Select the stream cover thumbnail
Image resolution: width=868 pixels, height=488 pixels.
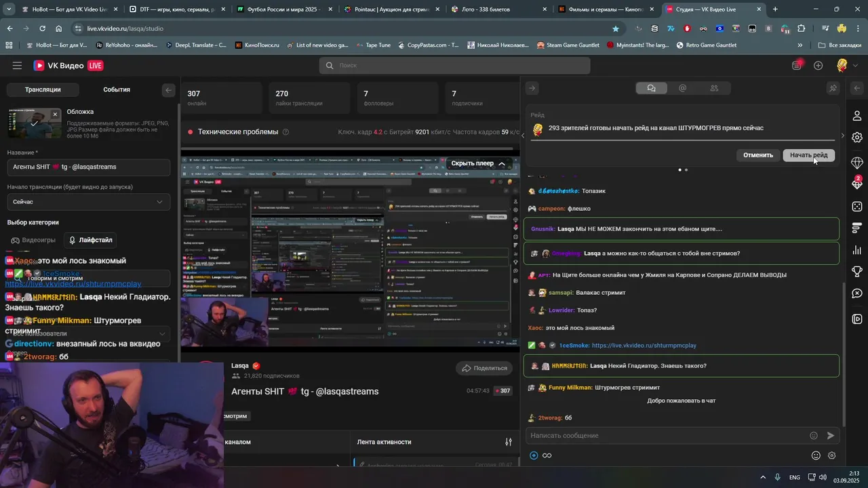(35, 124)
